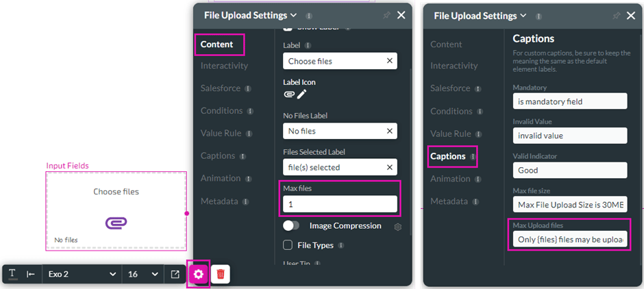Click the red trash delete icon
Viewport: 644px width, 289px height.
pyautogui.click(x=221, y=274)
